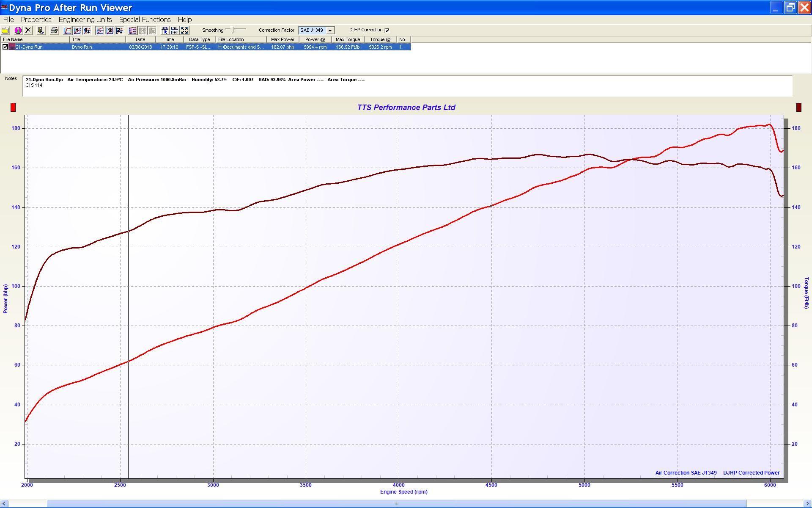Viewport: 812px width, 508px height.
Task: Click the exit door icon
Action: click(41, 30)
